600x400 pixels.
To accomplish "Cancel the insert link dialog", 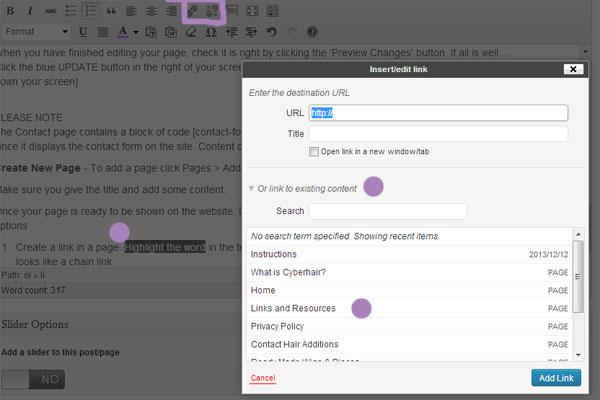I will pyautogui.click(x=263, y=378).
